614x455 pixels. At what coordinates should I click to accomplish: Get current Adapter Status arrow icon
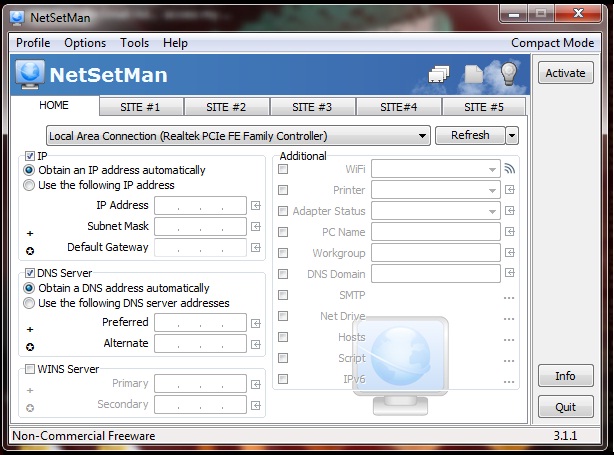(x=509, y=211)
